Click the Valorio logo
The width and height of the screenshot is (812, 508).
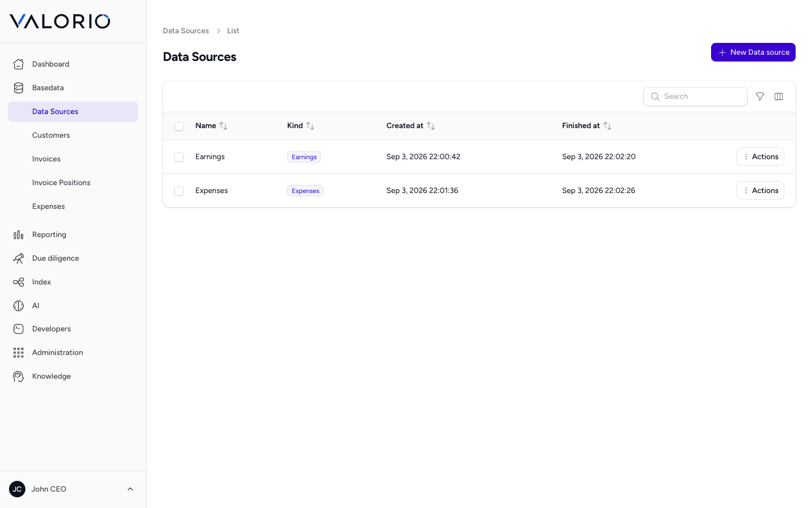point(60,21)
